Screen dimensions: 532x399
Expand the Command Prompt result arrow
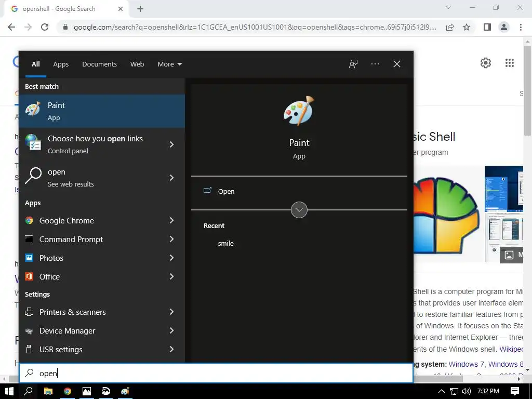[171, 239]
